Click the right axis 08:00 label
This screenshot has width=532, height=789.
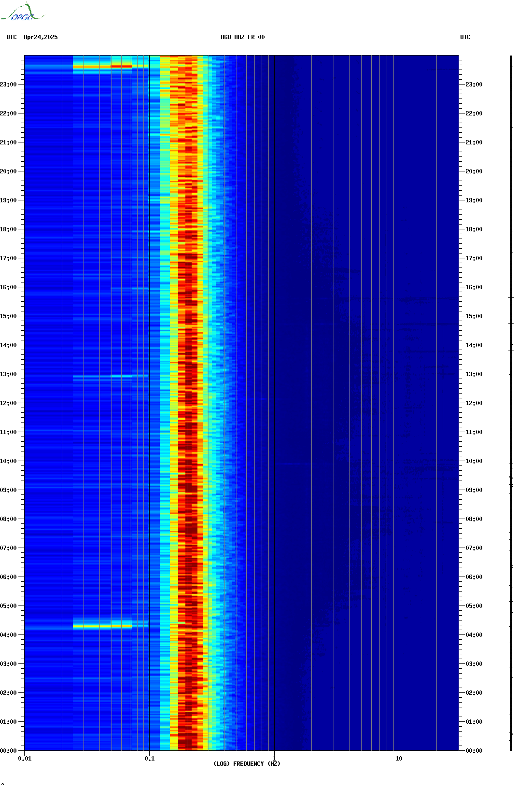474,519
